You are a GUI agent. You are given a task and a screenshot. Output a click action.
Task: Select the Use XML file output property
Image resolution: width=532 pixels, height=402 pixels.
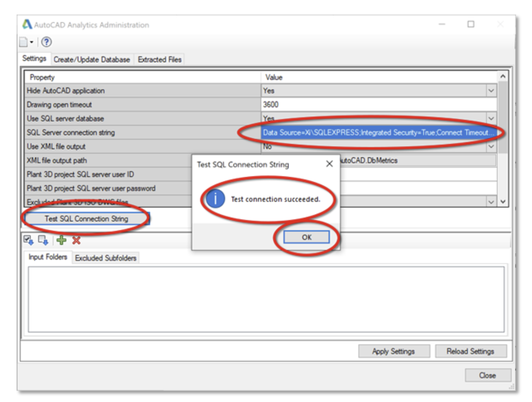click(143, 146)
